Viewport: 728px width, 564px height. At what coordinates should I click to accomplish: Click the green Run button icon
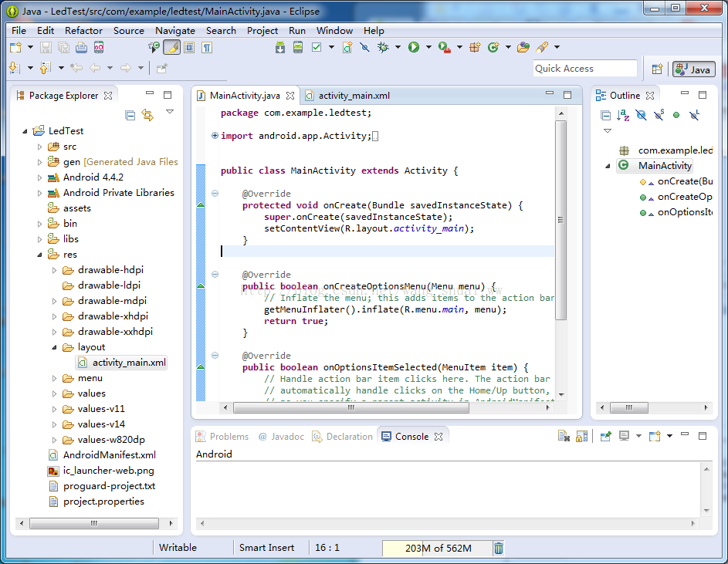click(x=413, y=47)
